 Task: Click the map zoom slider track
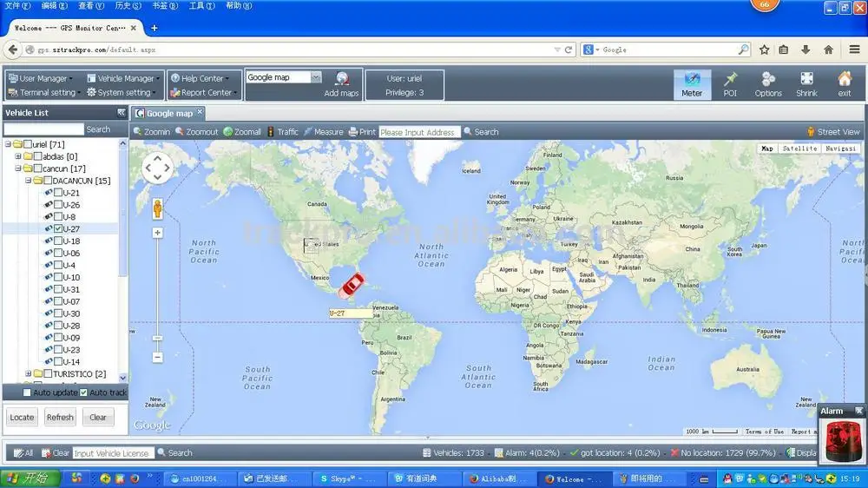tap(157, 287)
